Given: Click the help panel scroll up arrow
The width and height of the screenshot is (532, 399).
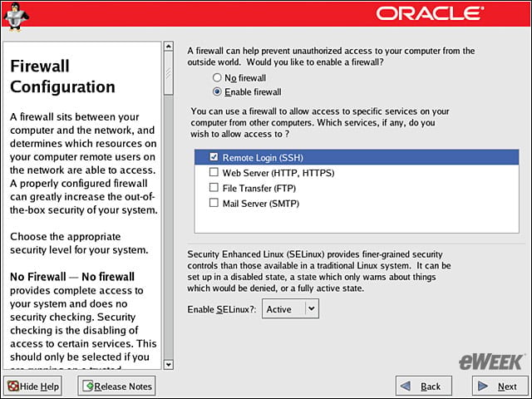Looking at the screenshot, I should (168, 47).
